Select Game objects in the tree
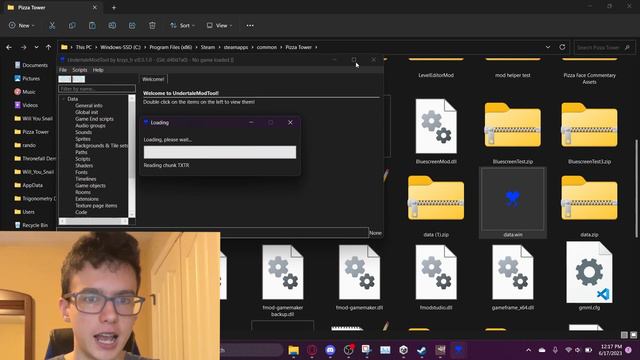This screenshot has width=640, height=360. coord(90,185)
